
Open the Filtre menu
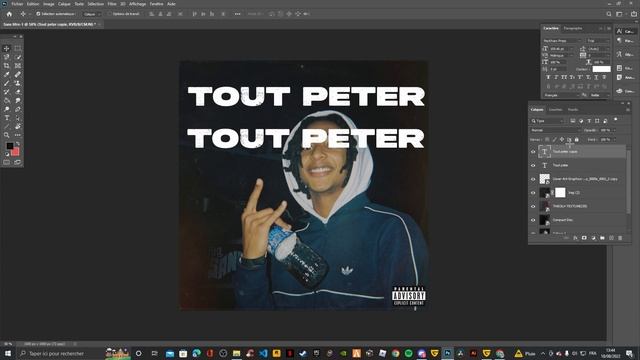tap(112, 4)
